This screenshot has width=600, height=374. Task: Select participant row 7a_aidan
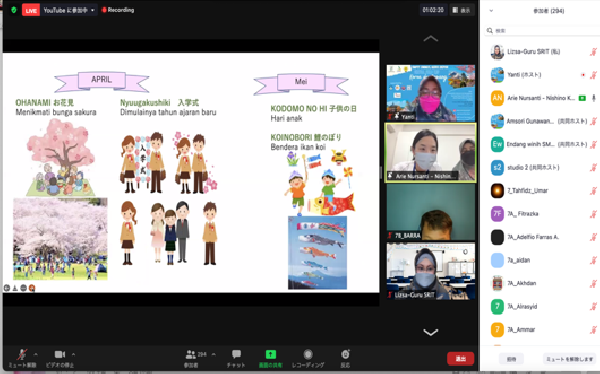click(x=542, y=260)
